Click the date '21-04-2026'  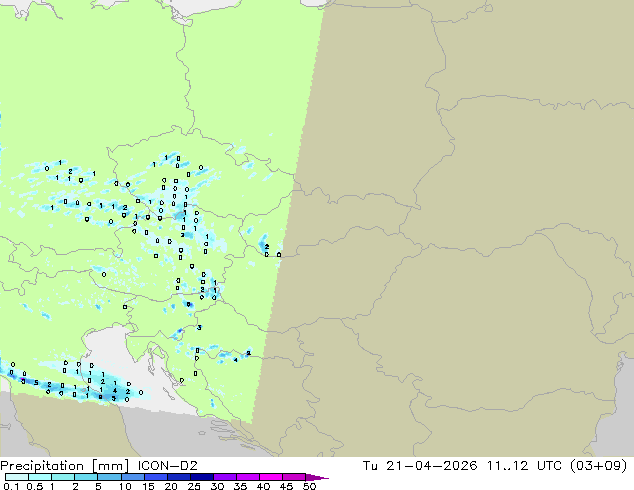[x=431, y=466]
